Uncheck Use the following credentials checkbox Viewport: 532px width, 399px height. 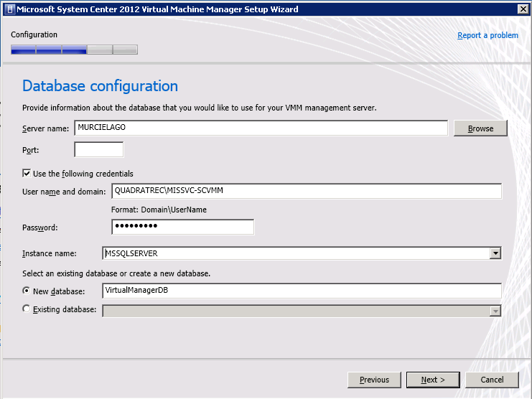pyautogui.click(x=27, y=173)
